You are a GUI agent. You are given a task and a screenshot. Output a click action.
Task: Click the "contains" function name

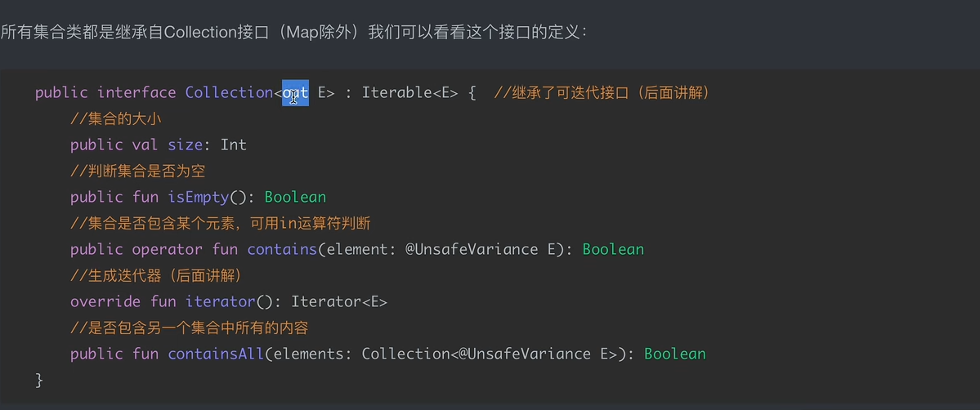282,249
